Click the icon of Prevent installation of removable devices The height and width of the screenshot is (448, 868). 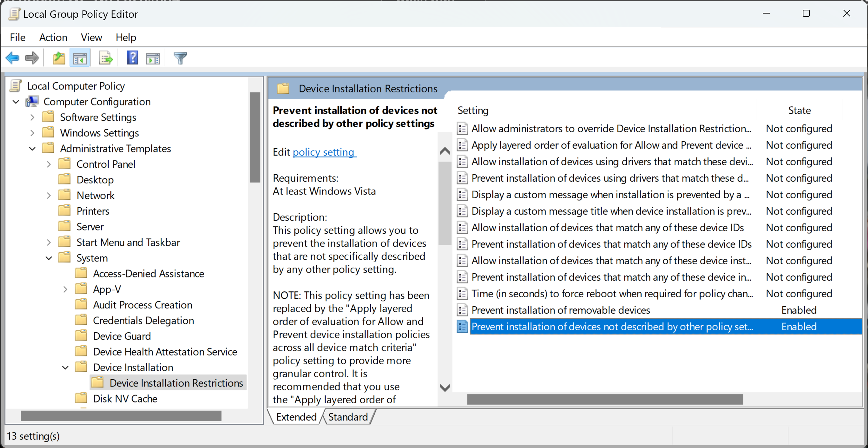[x=462, y=310]
